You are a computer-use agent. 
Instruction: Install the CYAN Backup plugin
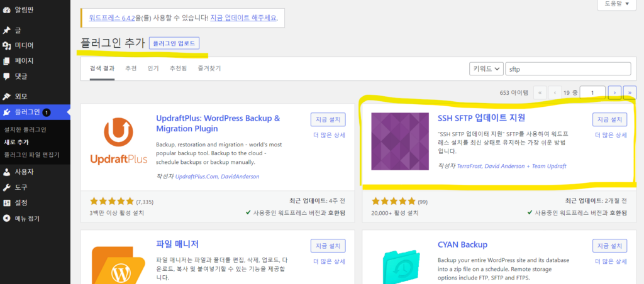(609, 246)
